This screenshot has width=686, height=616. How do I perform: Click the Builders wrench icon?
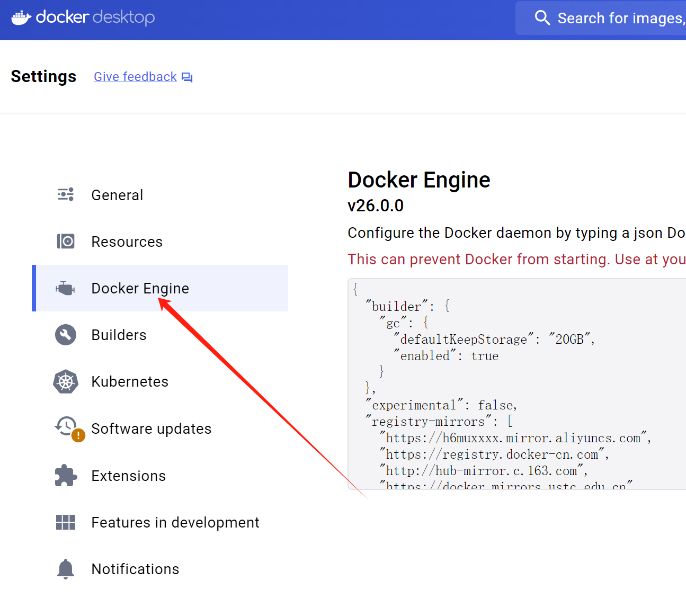tap(66, 335)
